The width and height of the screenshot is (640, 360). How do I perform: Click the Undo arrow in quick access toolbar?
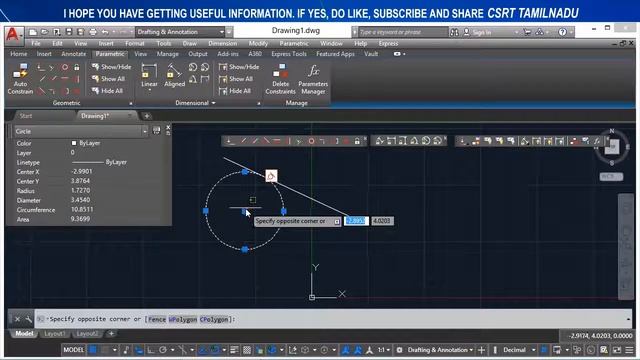point(105,32)
